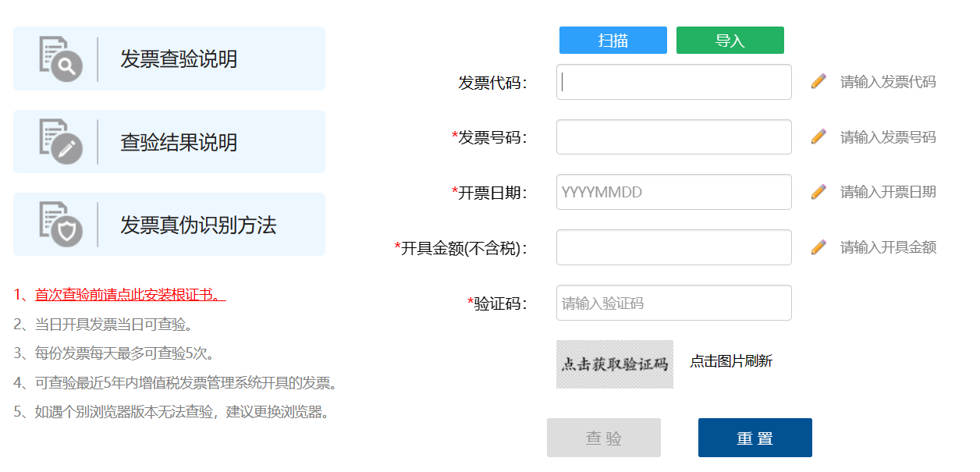The height and width of the screenshot is (472, 980).
Task: Focus the 开具金额(不含税) input field
Action: click(674, 247)
